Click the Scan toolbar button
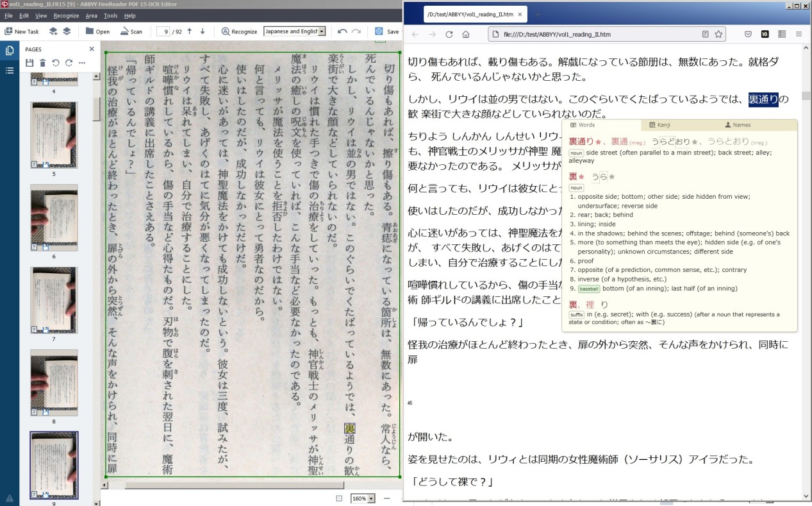 132,31
